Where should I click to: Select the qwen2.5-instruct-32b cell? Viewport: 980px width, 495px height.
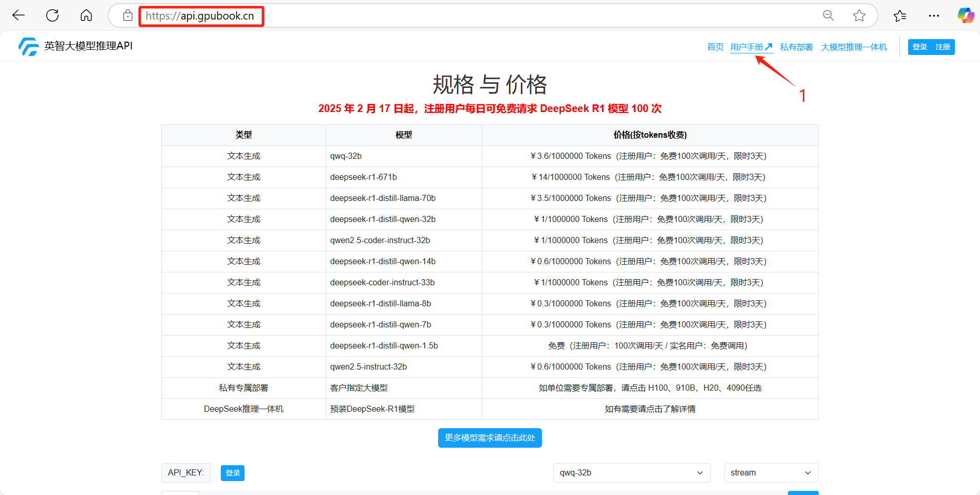coord(404,367)
